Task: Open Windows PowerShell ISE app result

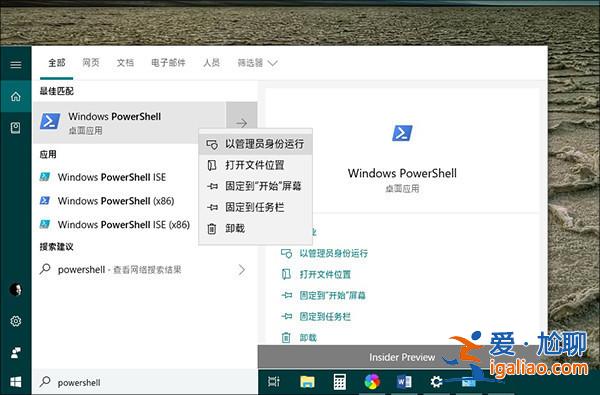Action: (x=112, y=177)
